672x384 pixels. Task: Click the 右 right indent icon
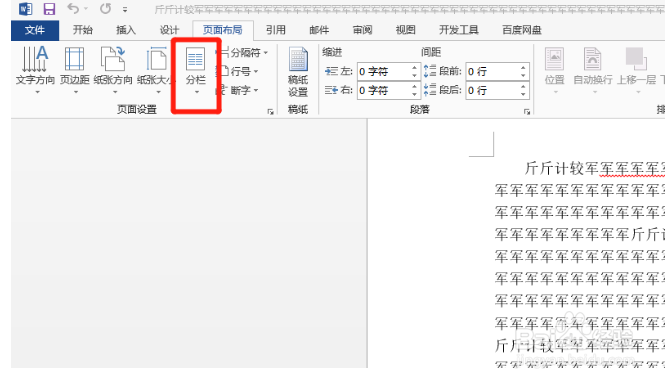[x=331, y=90]
